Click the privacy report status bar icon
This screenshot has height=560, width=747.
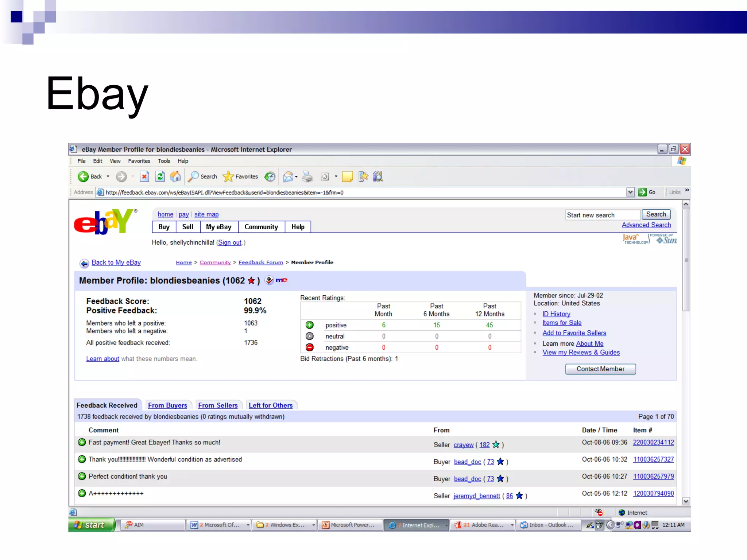click(x=599, y=512)
